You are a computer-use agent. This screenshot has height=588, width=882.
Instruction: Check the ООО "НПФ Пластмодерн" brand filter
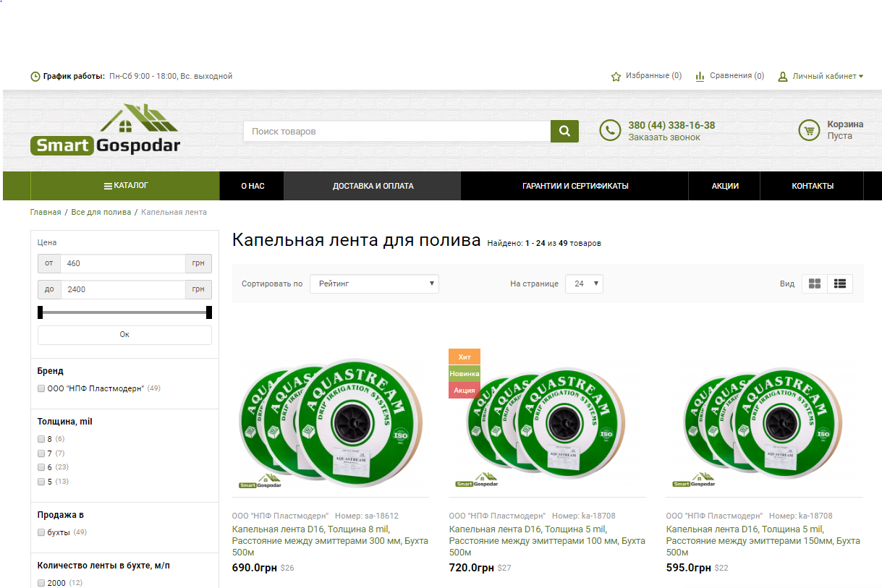tap(41, 388)
